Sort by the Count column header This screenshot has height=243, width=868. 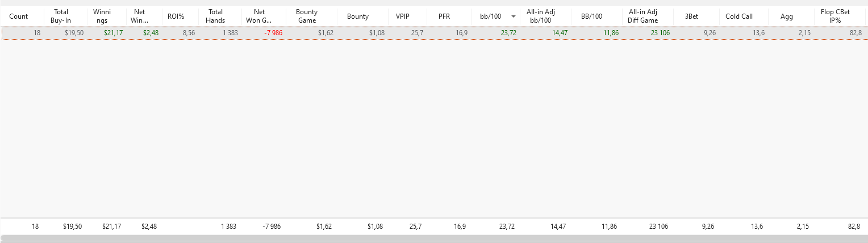pyautogui.click(x=19, y=16)
